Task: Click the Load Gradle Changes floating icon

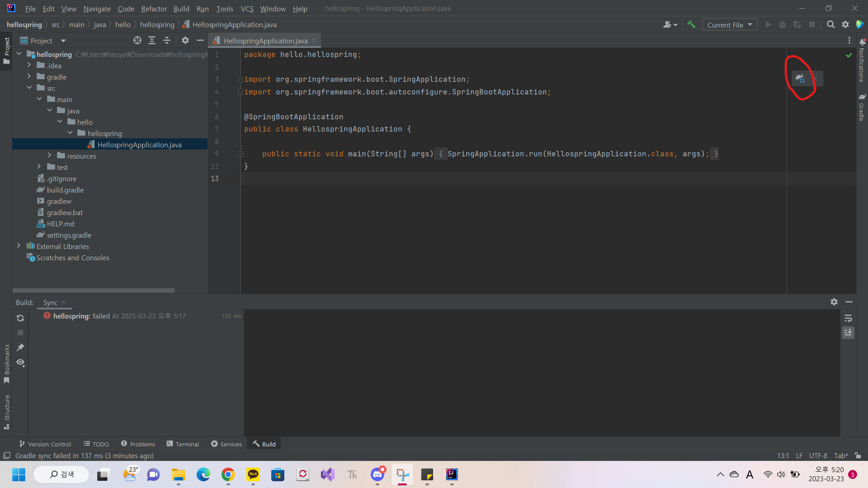Action: point(800,79)
